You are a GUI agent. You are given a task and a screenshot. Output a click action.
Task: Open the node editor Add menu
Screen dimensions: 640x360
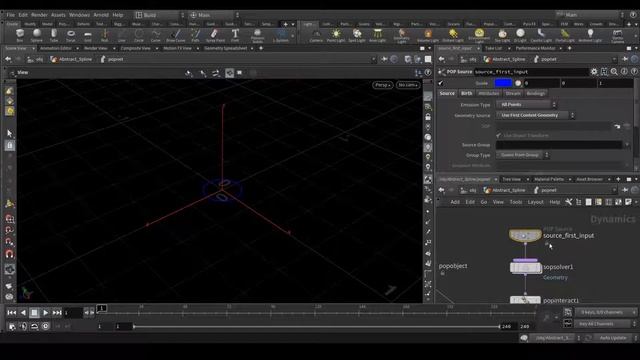455,202
